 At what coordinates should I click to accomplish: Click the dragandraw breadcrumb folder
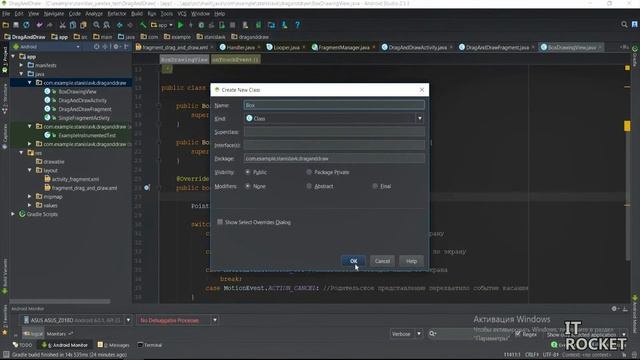pyautogui.click(x=250, y=37)
